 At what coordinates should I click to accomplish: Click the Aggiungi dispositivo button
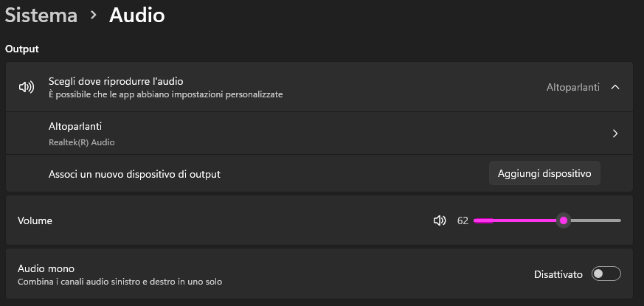(x=544, y=173)
